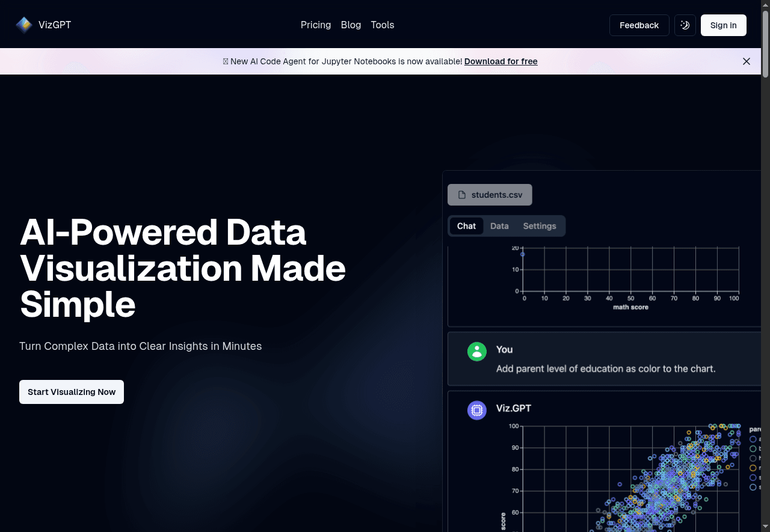Image resolution: width=770 pixels, height=532 pixels.
Task: Open the Pricing page
Action: pyautogui.click(x=315, y=25)
